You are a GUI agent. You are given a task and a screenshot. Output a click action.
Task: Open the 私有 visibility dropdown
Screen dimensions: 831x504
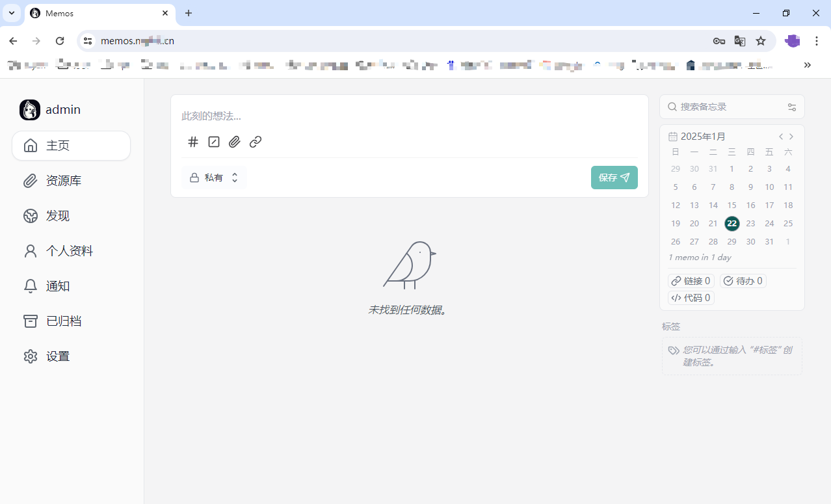coord(214,178)
